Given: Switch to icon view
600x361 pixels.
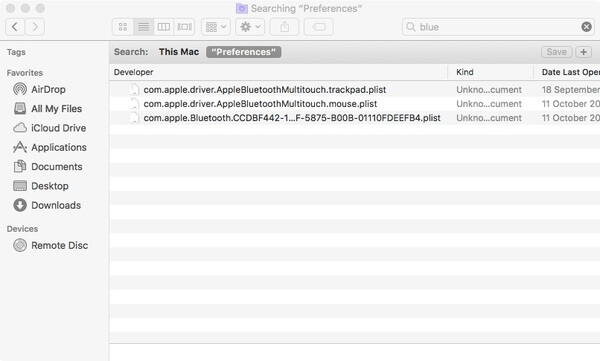Looking at the screenshot, I should 123,27.
